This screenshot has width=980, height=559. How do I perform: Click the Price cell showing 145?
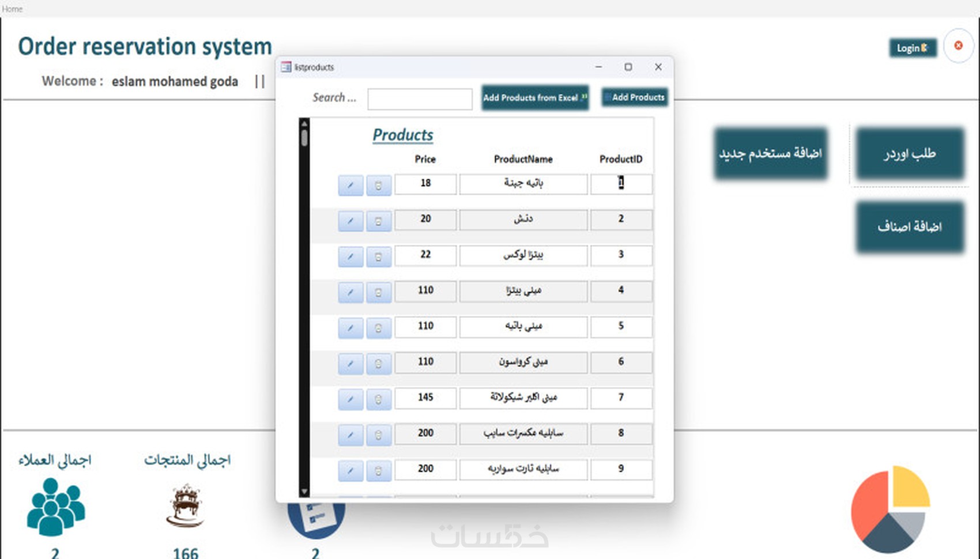[x=425, y=398]
